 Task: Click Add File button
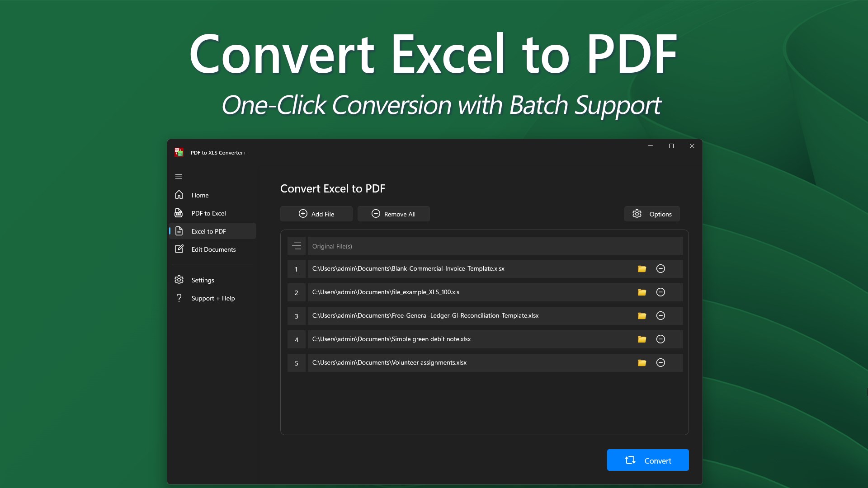tap(316, 214)
